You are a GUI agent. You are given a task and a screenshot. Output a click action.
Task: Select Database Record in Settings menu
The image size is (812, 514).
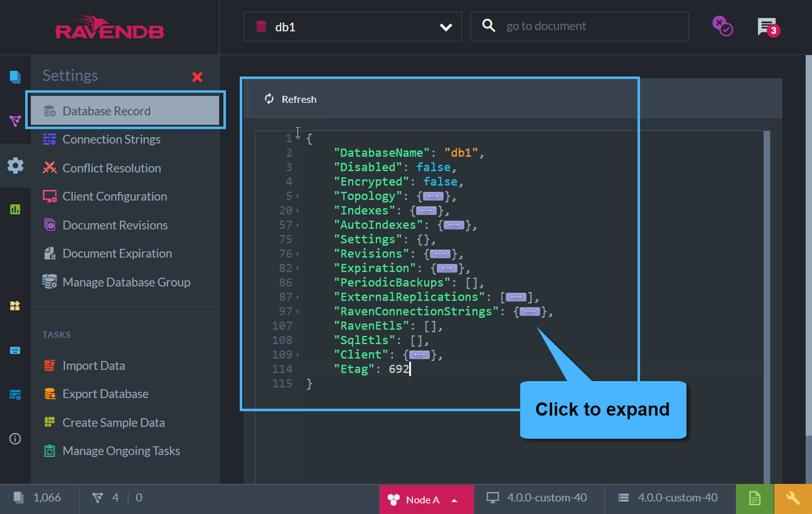tap(125, 111)
